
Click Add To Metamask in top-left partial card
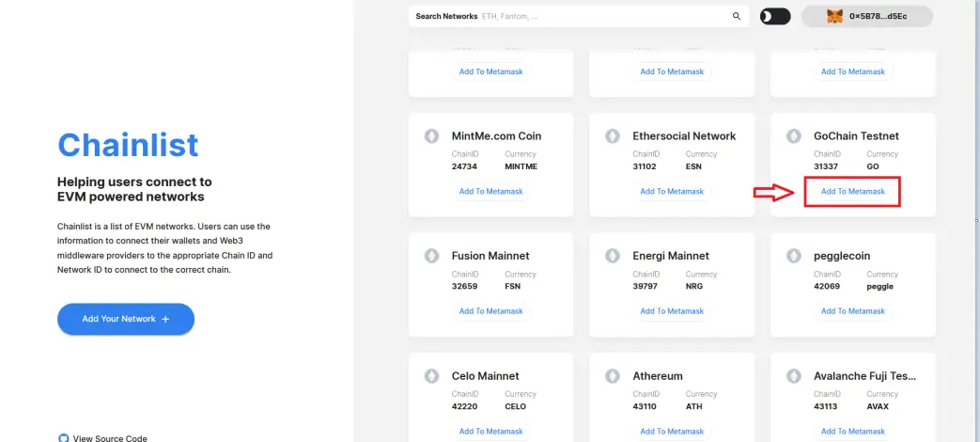[x=491, y=71]
